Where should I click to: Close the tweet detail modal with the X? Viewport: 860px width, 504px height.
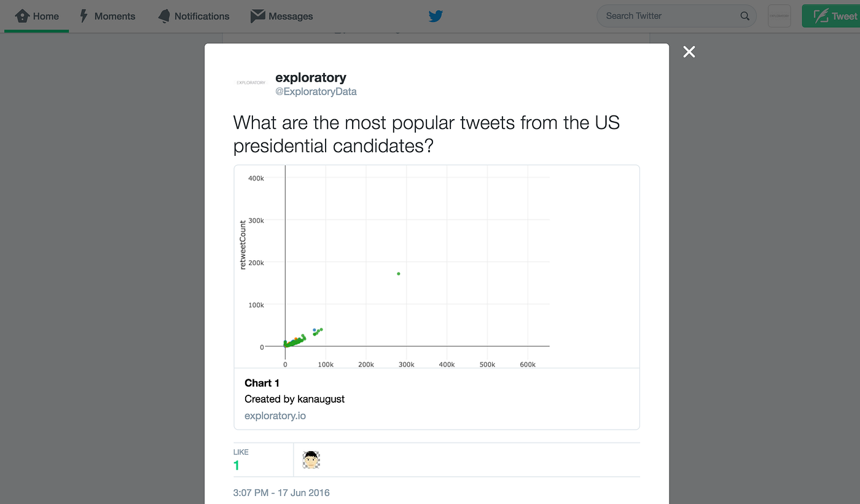(689, 52)
